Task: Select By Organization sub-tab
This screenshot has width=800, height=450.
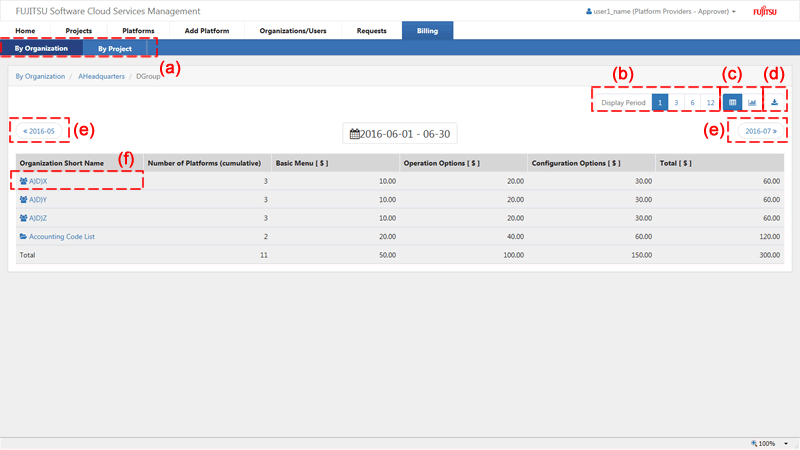Action: [x=41, y=48]
